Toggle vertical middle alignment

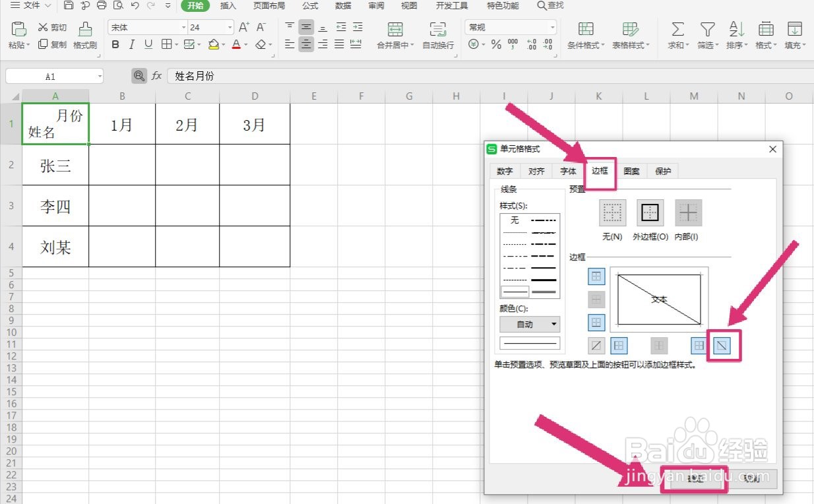click(306, 27)
